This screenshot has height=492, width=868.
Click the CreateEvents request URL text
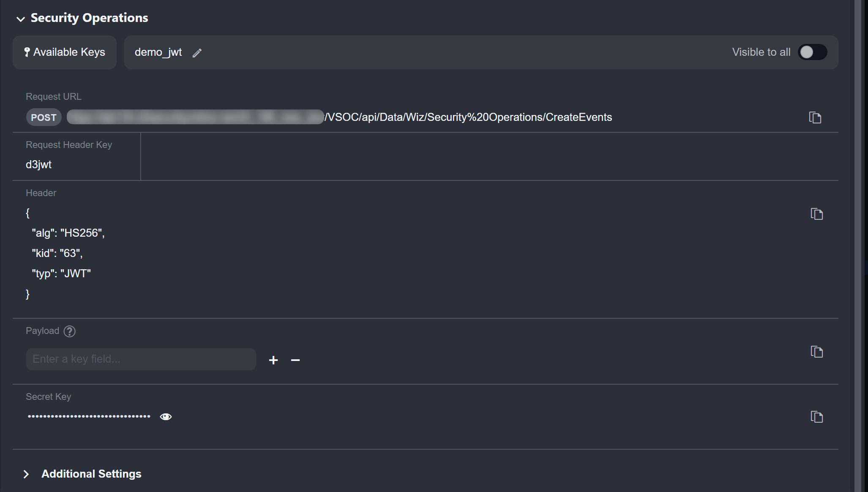(468, 117)
